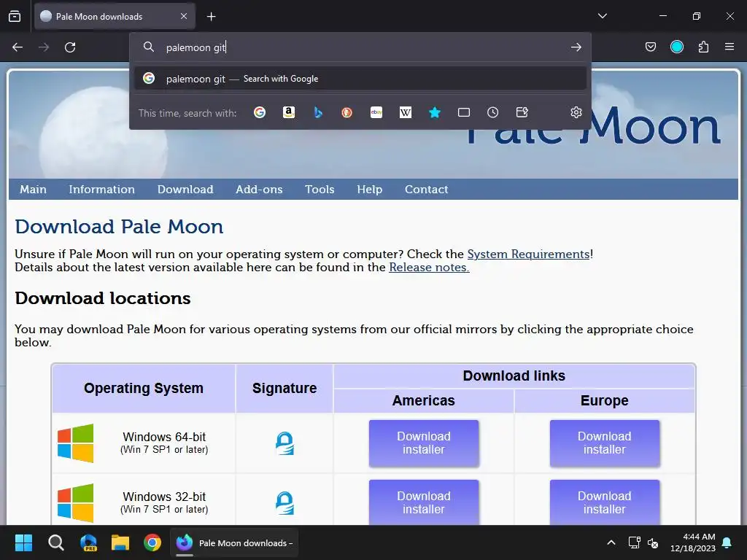
Task: Select the Pale Moon downloads tab
Action: (x=115, y=16)
